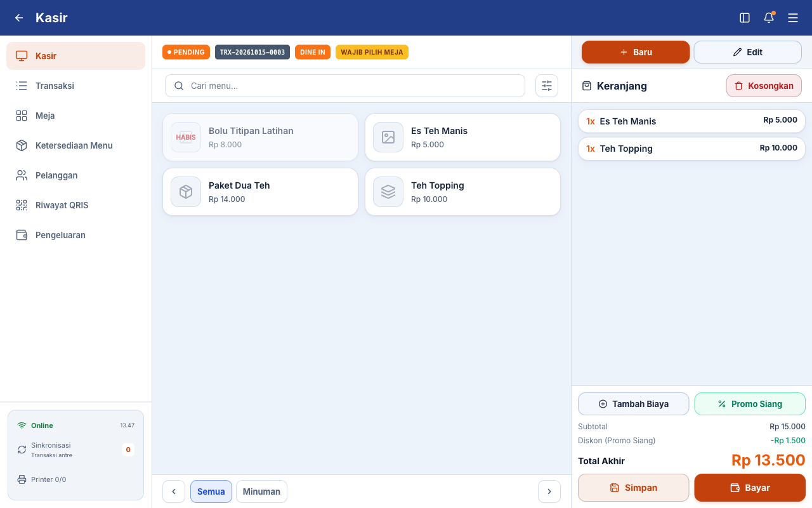Click the WAJIB PILIH MEJA badge
This screenshot has height=508, width=812.
click(x=372, y=52)
